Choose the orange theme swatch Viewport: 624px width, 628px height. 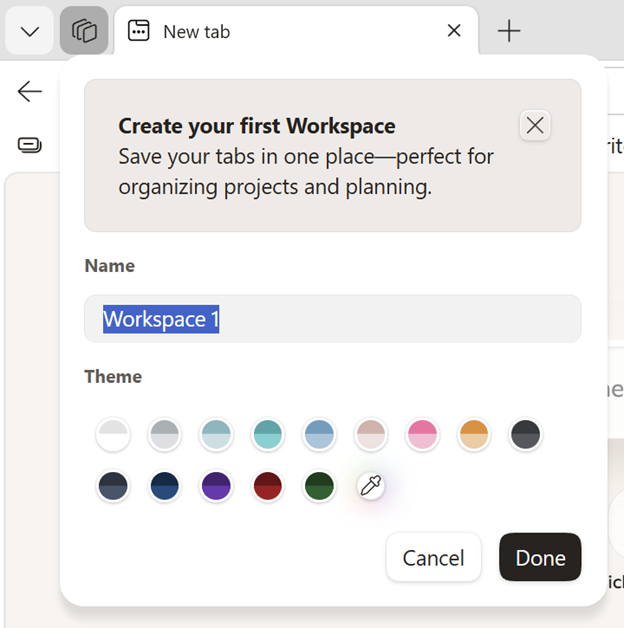(474, 435)
